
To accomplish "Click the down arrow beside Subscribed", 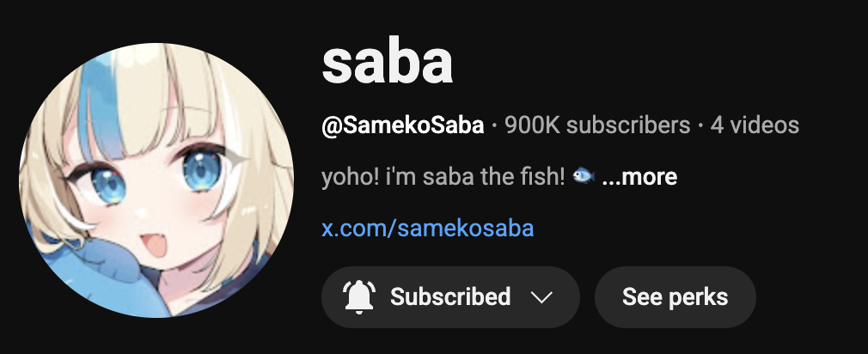I will 541,297.
